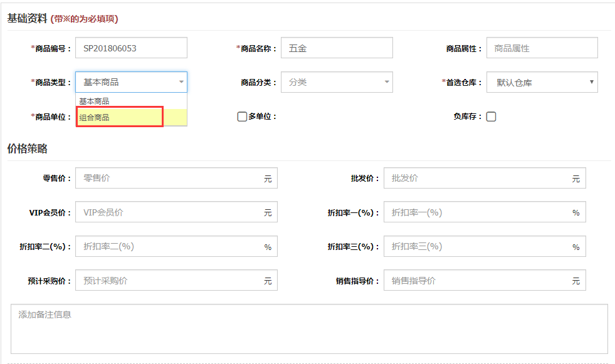This screenshot has width=615, height=364.
Task: Click the 商品类型 dropdown arrow icon
Action: [181, 82]
